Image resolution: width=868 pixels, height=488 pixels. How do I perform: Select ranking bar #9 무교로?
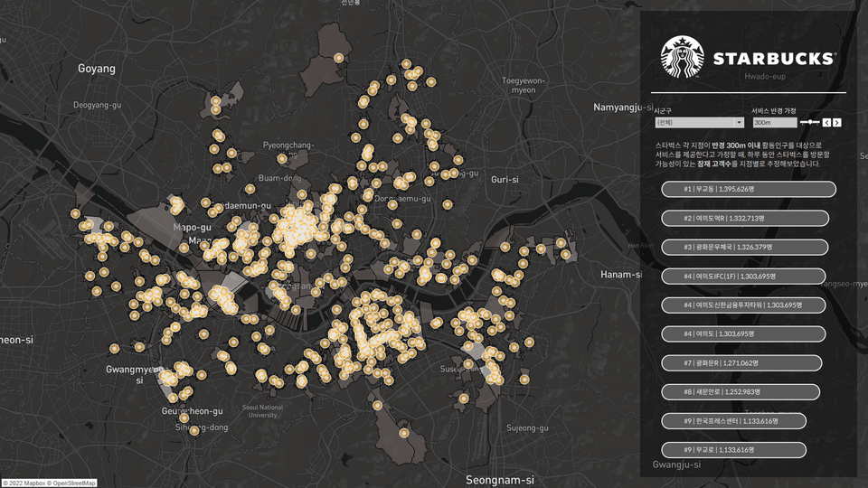[733, 450]
